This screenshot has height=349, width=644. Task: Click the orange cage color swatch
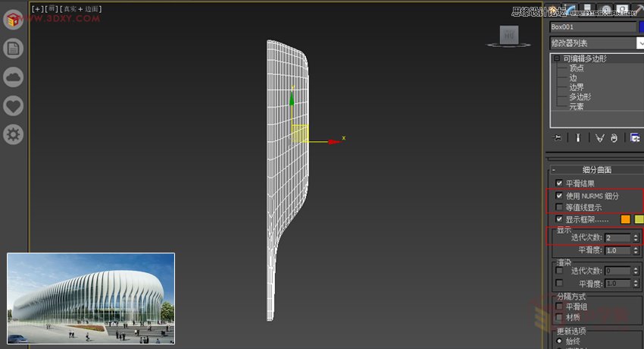(x=625, y=219)
